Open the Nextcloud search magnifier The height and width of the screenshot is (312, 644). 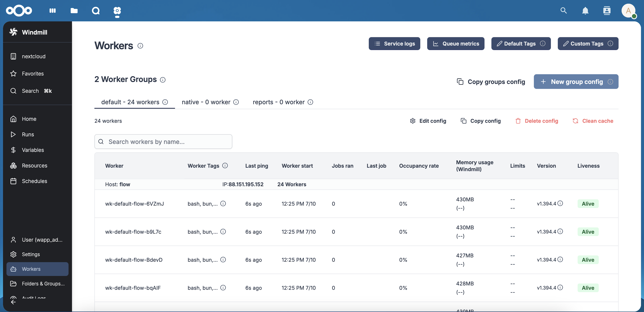tap(563, 11)
